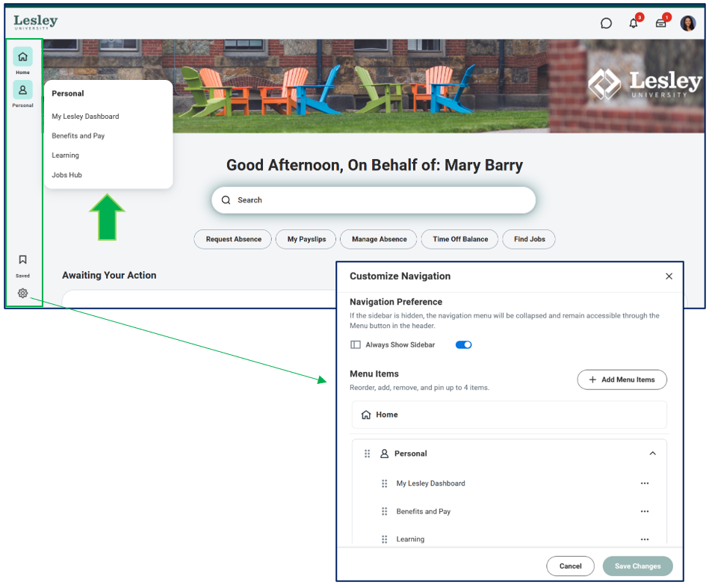Open the more options for My Lesley Dashboard
This screenshot has height=588, width=709.
coord(644,483)
